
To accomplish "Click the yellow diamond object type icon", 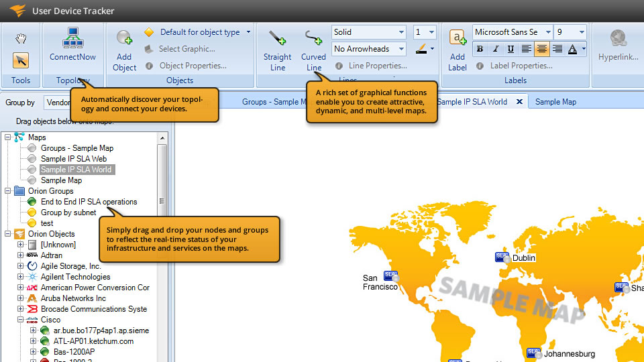I will (x=149, y=32).
